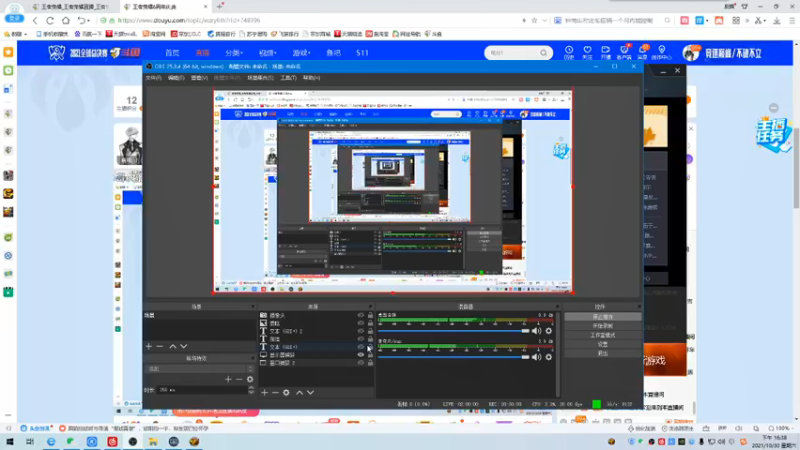Viewport: 800px width, 450px height.
Task: Move the selected source up in the list
Action: (299, 392)
